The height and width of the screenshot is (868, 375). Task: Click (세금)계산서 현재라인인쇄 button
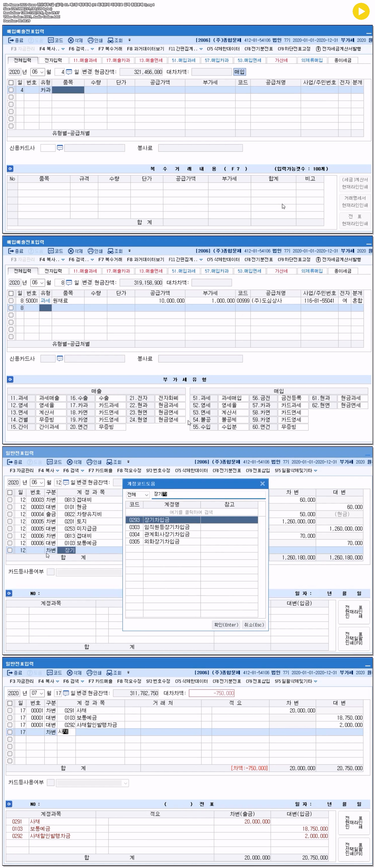point(355,183)
